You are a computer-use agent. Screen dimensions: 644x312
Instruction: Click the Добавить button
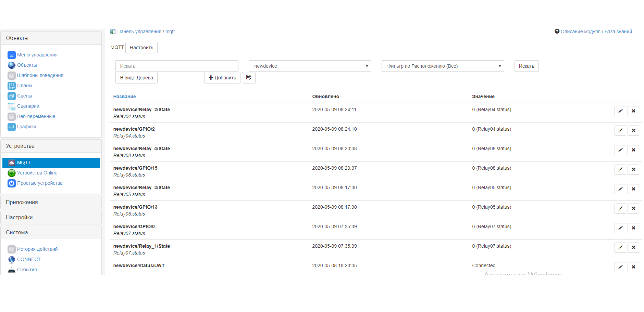tap(222, 78)
